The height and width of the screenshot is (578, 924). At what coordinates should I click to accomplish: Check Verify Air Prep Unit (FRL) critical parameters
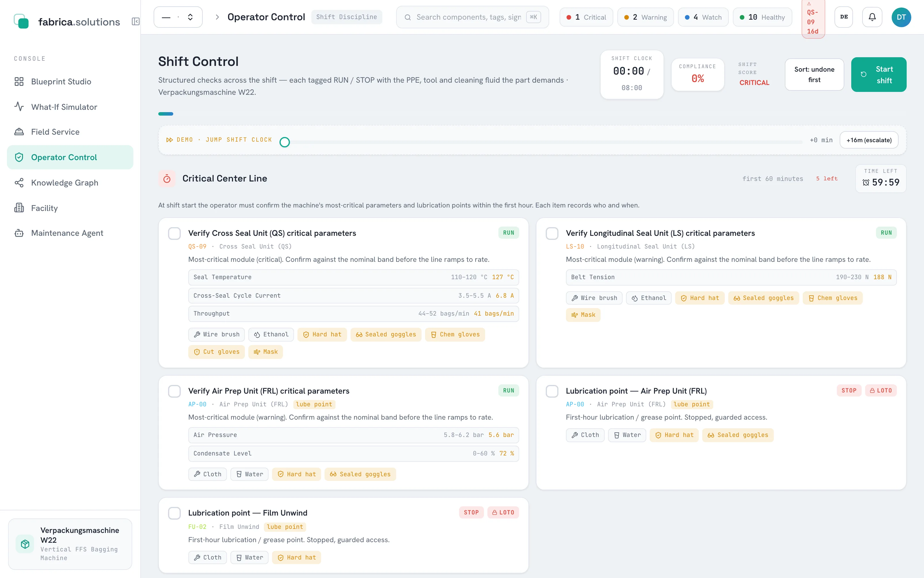[x=174, y=391]
